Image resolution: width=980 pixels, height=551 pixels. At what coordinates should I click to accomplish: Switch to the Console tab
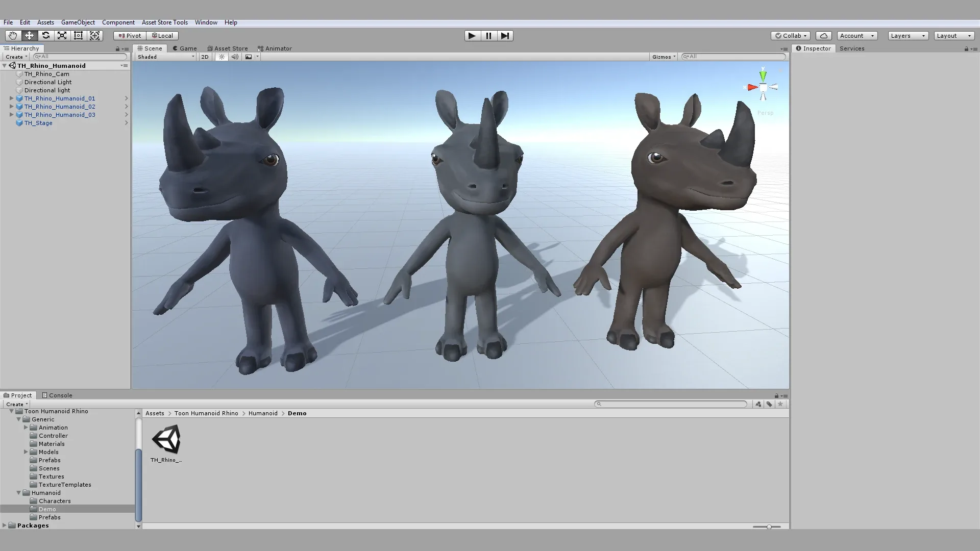pyautogui.click(x=57, y=395)
